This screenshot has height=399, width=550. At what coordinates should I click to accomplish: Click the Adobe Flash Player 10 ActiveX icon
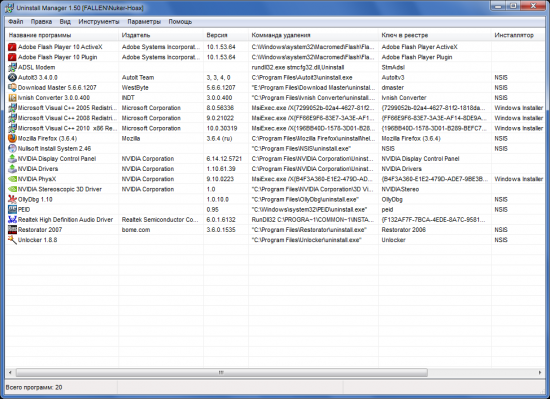[12, 47]
